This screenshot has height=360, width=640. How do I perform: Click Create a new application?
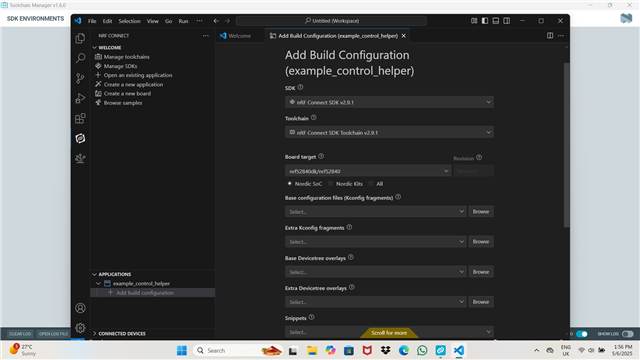coord(133,84)
